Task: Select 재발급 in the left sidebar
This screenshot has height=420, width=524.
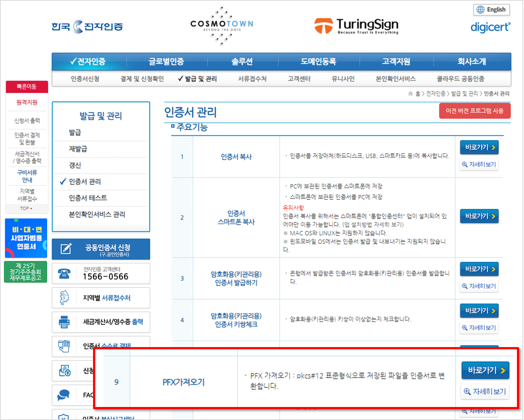Action: [x=78, y=149]
